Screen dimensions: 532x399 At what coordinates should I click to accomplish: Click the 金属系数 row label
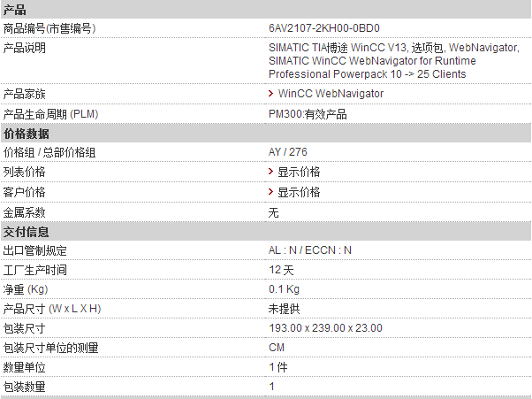(x=24, y=212)
